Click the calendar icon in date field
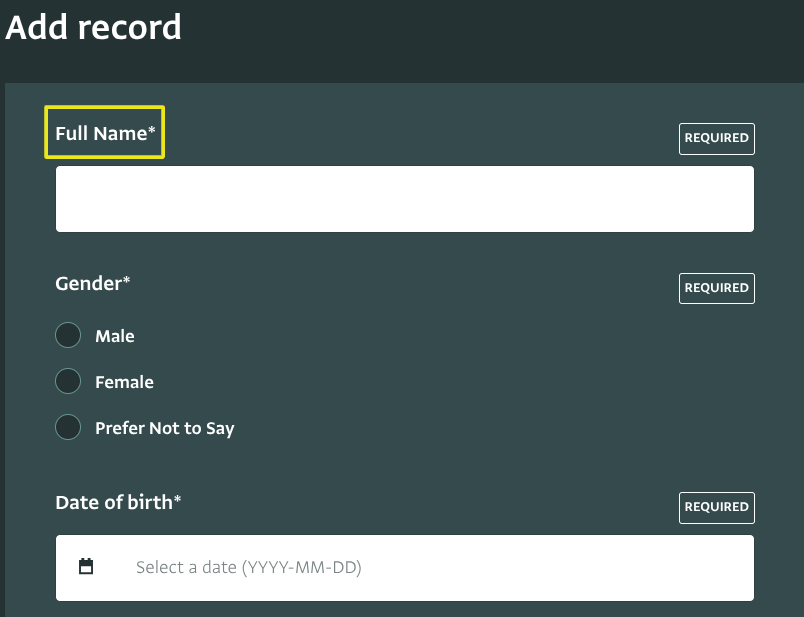This screenshot has height=617, width=804. tap(86, 567)
